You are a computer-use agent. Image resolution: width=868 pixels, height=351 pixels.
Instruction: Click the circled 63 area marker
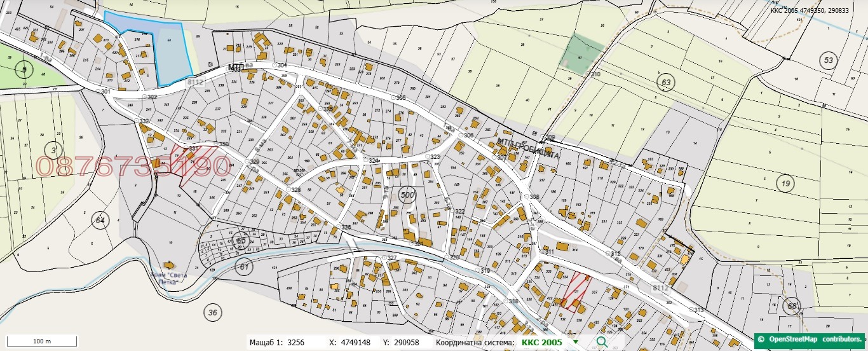[x=666, y=83]
